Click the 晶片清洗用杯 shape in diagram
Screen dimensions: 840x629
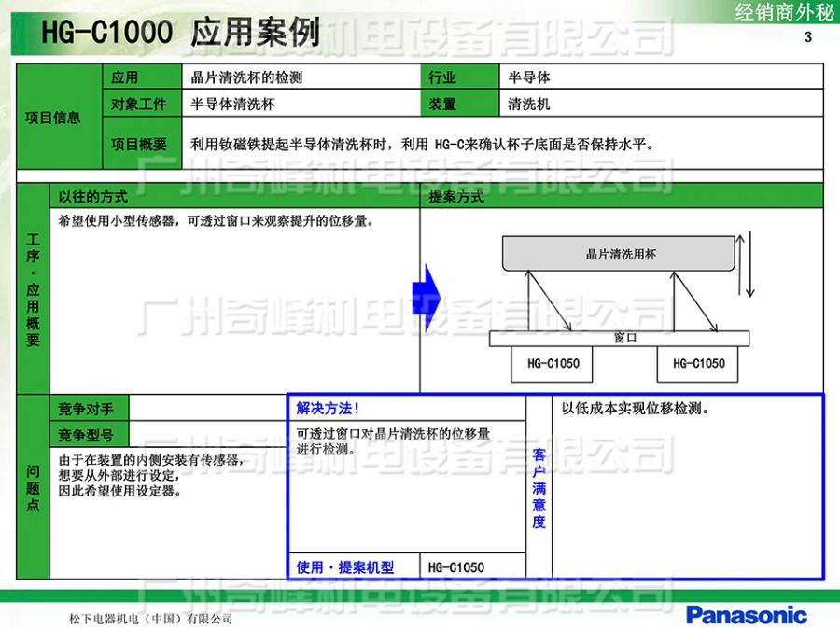[621, 254]
